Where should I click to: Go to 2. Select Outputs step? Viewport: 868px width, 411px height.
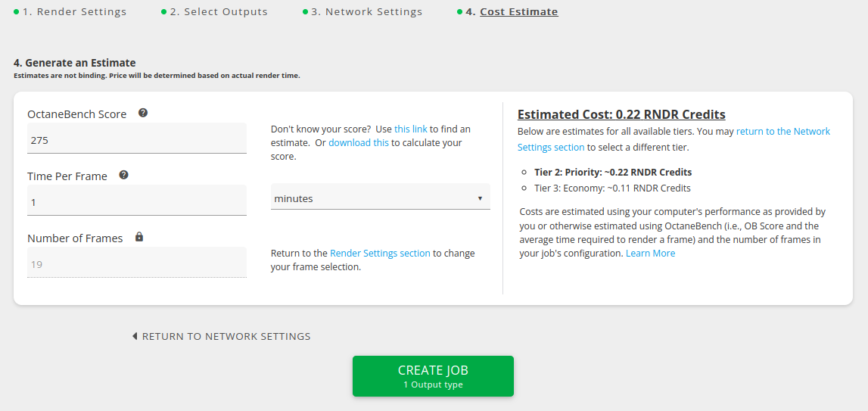(219, 11)
